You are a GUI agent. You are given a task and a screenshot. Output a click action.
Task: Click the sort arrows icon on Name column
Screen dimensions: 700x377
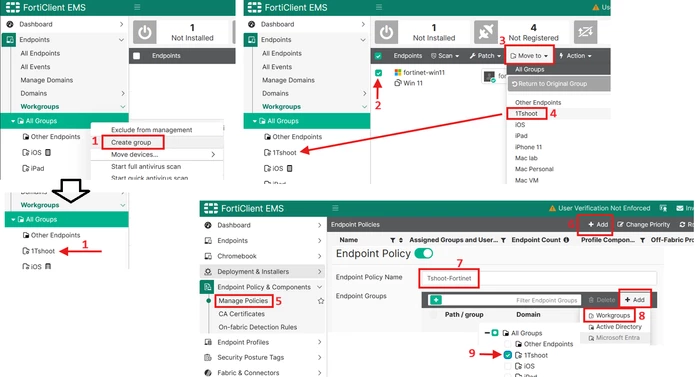click(x=401, y=240)
